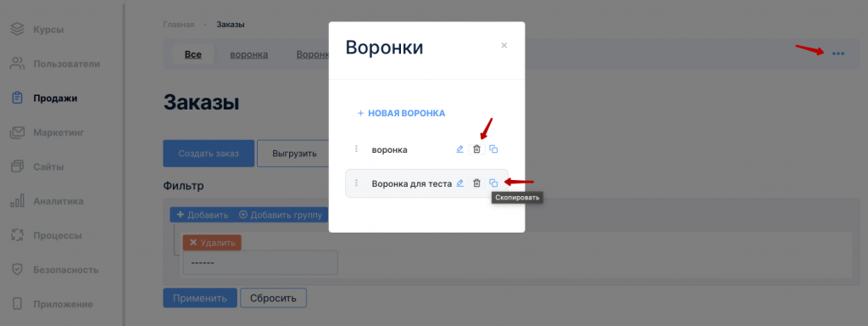Screen dimensions: 868x326
Task: Open the Продажи sidebar section
Action: 44,98
